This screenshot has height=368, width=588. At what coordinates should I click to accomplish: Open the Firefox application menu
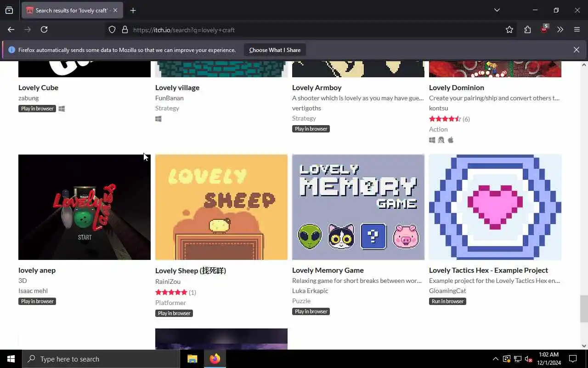point(577,29)
